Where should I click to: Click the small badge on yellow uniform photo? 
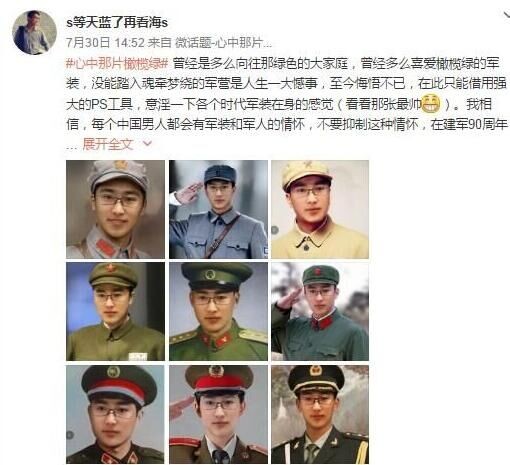click(275, 230)
